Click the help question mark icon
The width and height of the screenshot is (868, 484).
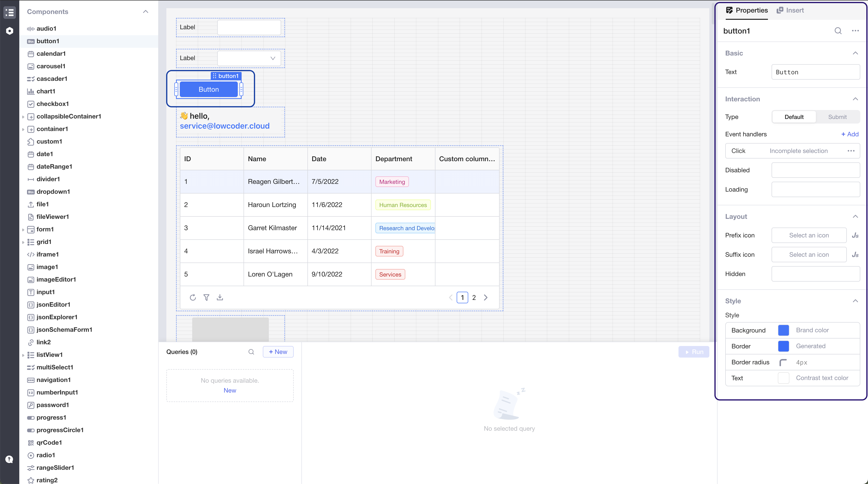pyautogui.click(x=9, y=459)
